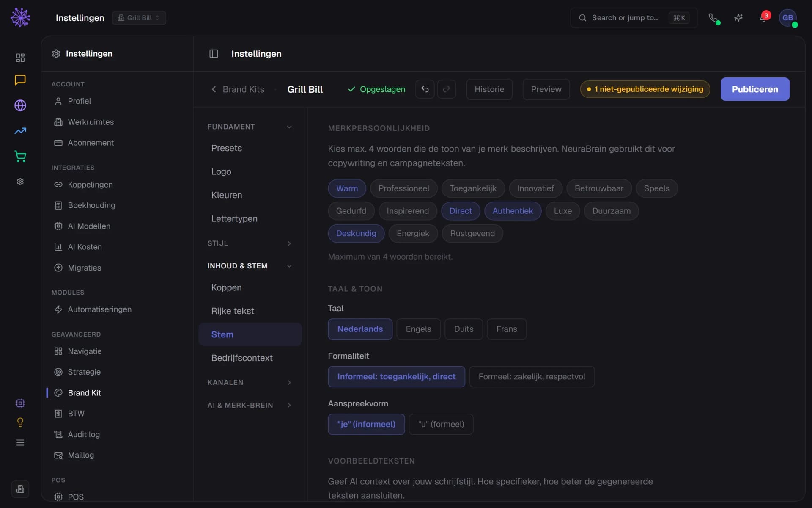Click the niet-gepubliceerde wijziging badge
Image resolution: width=812 pixels, height=508 pixels.
pyautogui.click(x=645, y=89)
